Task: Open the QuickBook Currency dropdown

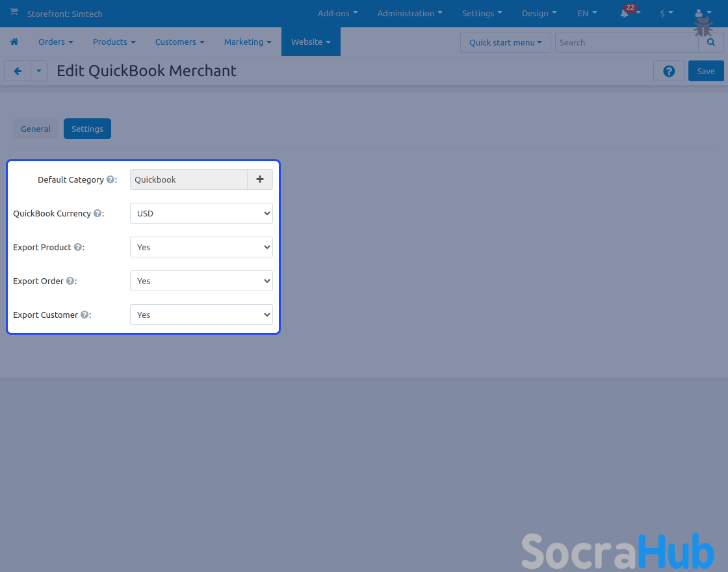Action: pos(201,213)
